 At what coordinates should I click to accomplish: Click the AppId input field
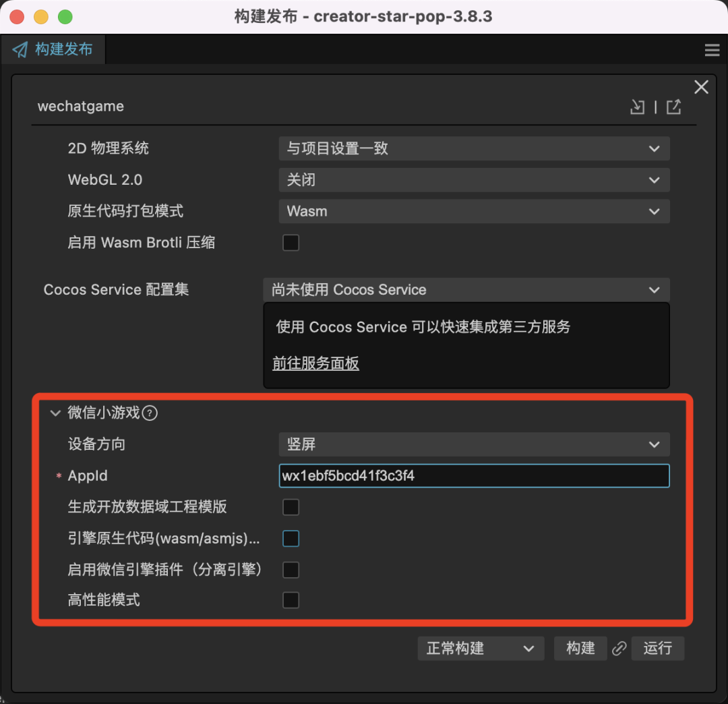(x=474, y=476)
